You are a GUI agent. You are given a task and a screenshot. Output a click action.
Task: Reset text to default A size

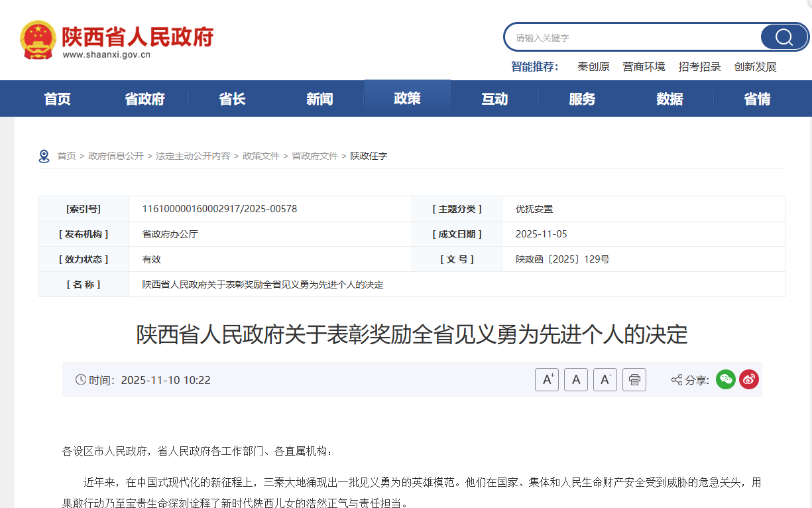pyautogui.click(x=576, y=380)
